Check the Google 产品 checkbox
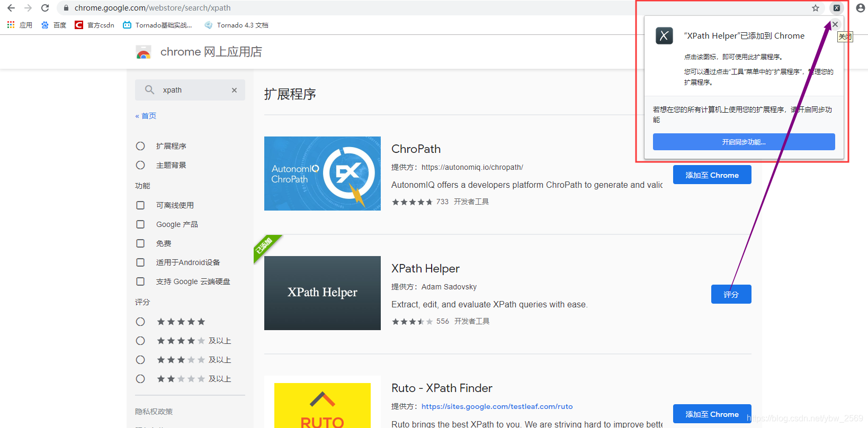Image resolution: width=868 pixels, height=428 pixels. pyautogui.click(x=140, y=224)
